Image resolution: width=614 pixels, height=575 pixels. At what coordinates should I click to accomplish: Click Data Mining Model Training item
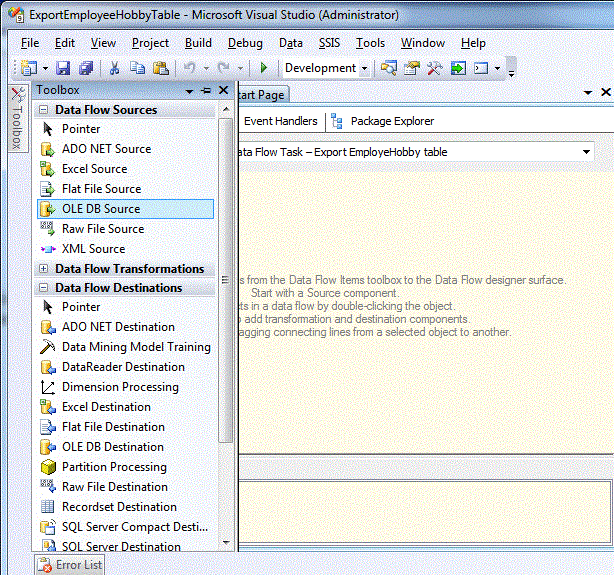136,347
